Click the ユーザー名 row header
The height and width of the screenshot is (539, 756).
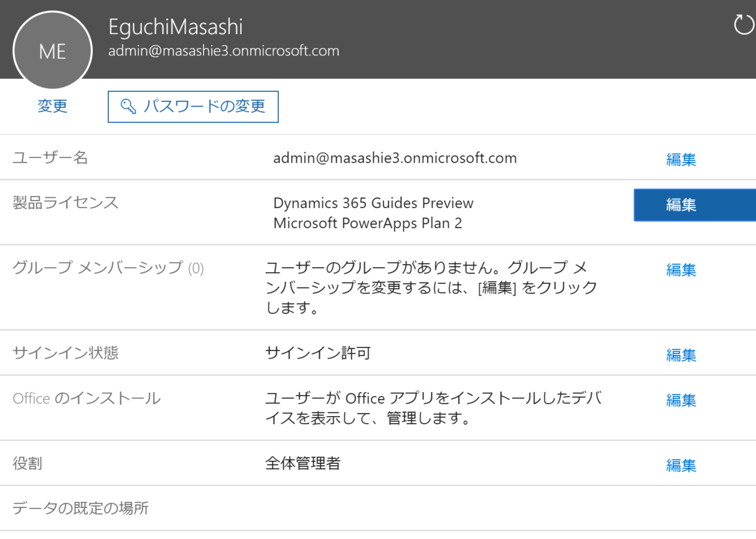click(x=49, y=159)
